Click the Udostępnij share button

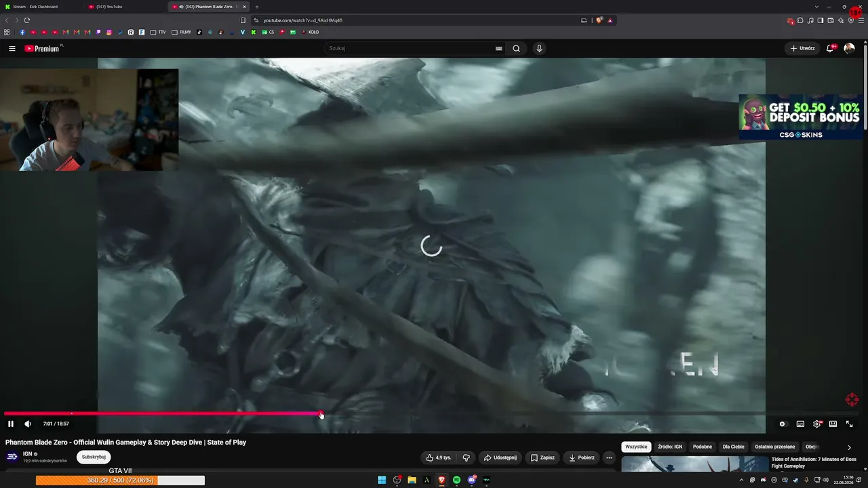point(500,457)
